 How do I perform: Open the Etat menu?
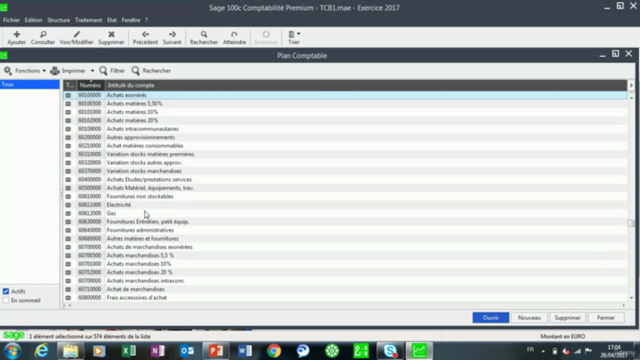(x=112, y=20)
